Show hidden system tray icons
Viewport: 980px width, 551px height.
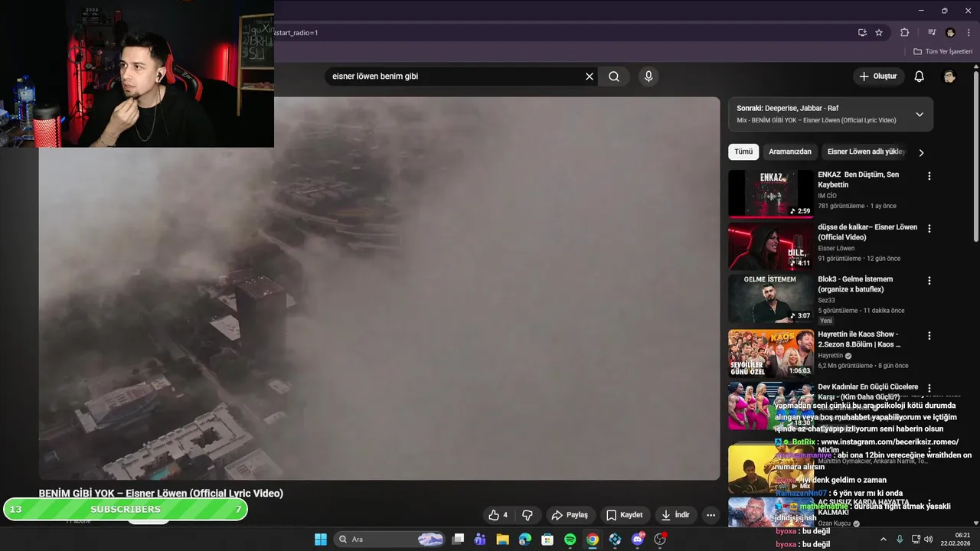[x=884, y=540]
